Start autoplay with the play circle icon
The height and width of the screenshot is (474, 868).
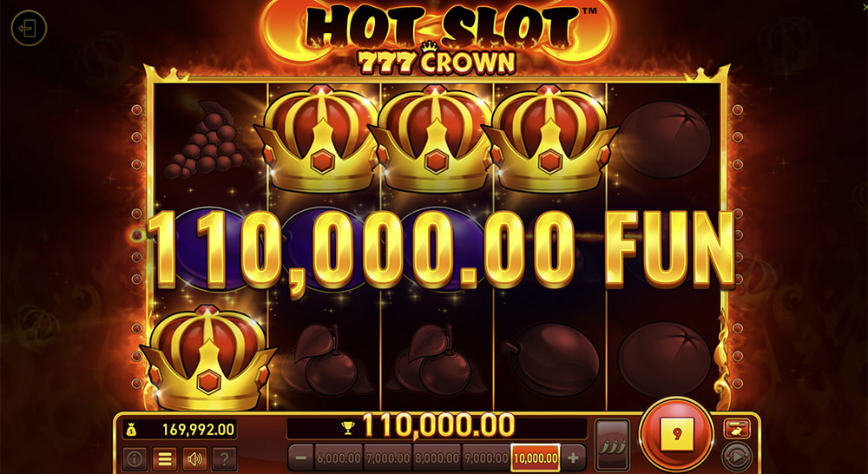(737, 457)
